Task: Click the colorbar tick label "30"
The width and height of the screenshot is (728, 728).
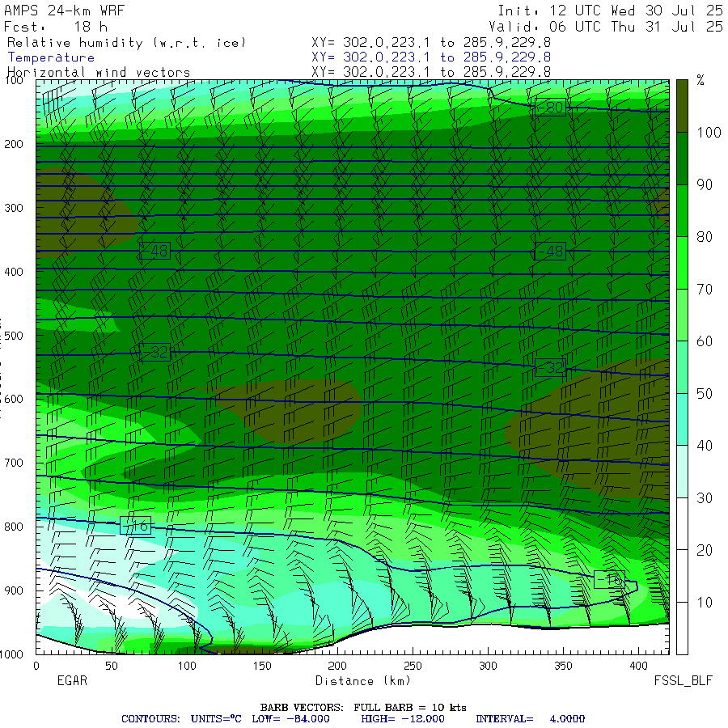Action: [705, 498]
